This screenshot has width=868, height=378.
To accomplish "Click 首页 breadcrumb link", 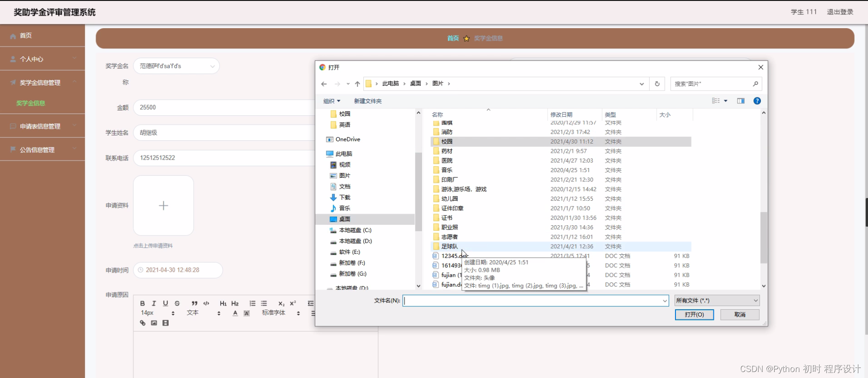I will (x=453, y=38).
